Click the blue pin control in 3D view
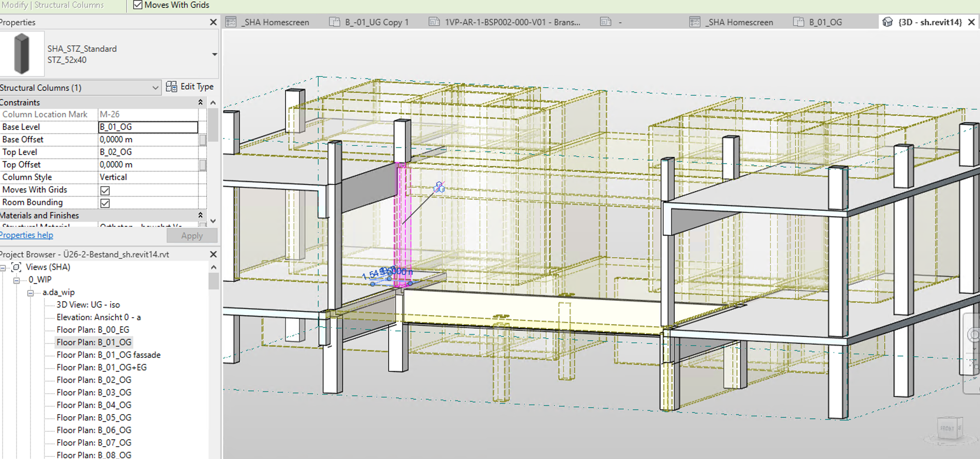 tap(439, 187)
